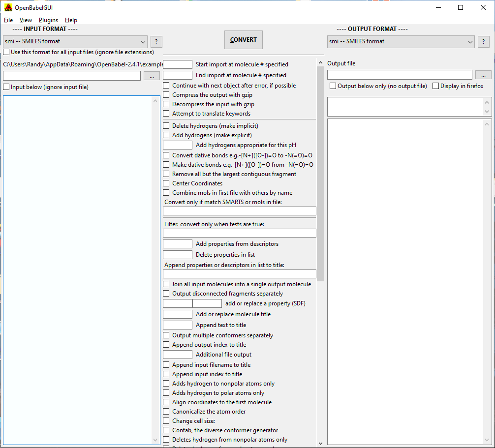Click the output format info question button
The height and width of the screenshot is (448, 495).
[483, 42]
